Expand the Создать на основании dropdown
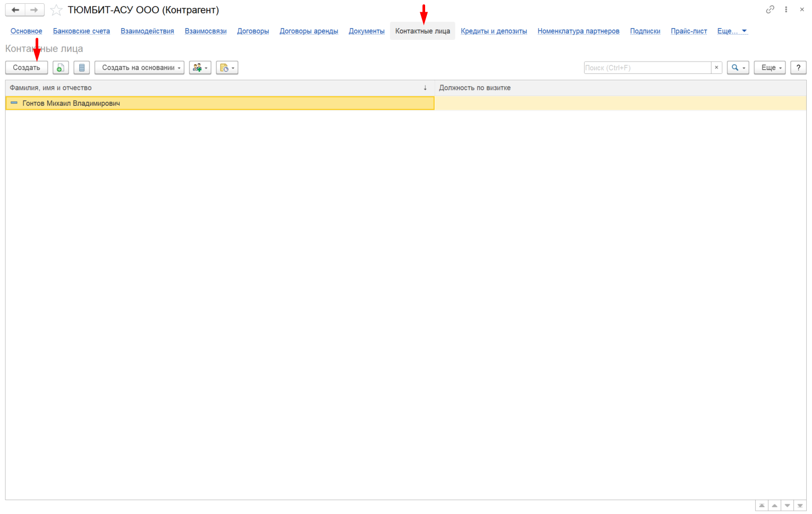 pos(139,68)
